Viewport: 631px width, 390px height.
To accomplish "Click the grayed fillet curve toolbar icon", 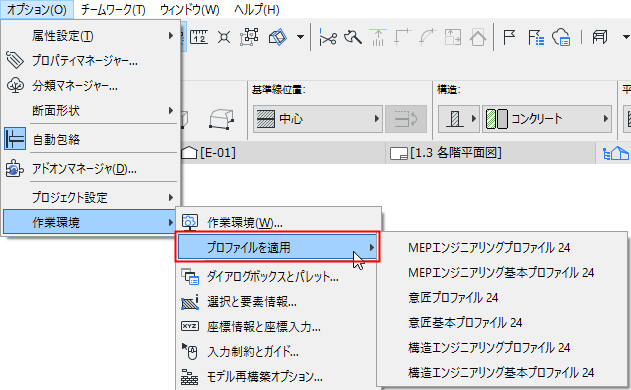I will pyautogui.click(x=428, y=37).
